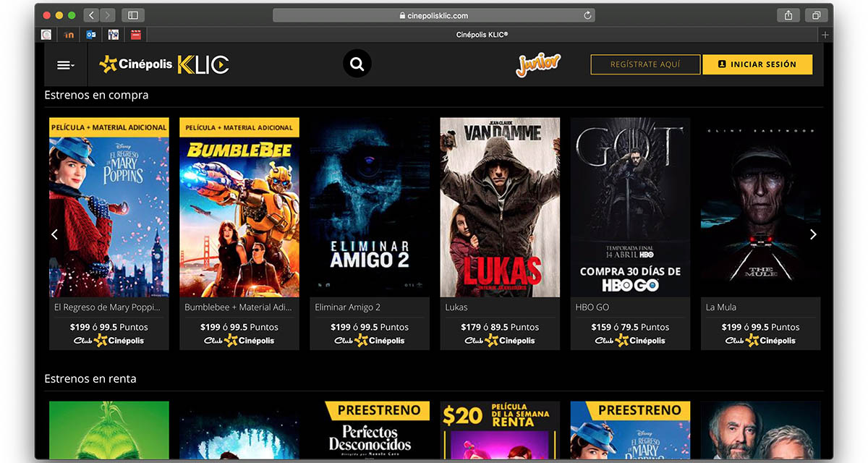Click the 'Estrenos en renta' heading
This screenshot has height=463, width=868.
(90, 378)
